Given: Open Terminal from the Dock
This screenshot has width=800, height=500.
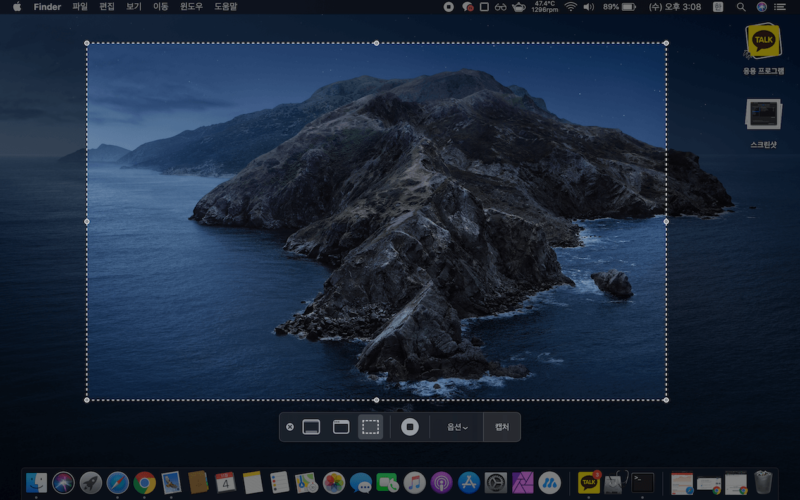Looking at the screenshot, I should click(x=643, y=483).
